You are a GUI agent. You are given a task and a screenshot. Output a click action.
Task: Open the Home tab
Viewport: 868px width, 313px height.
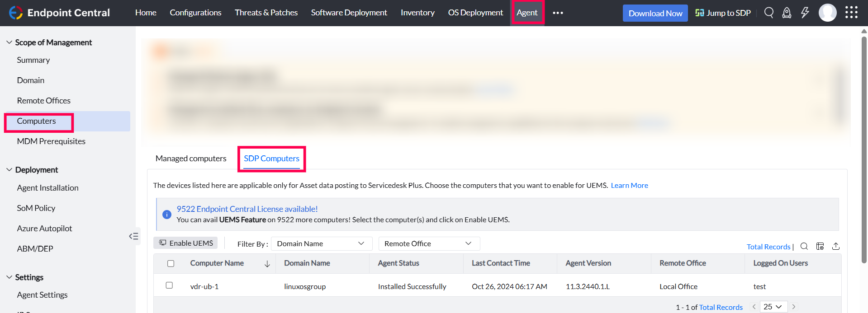(x=146, y=13)
